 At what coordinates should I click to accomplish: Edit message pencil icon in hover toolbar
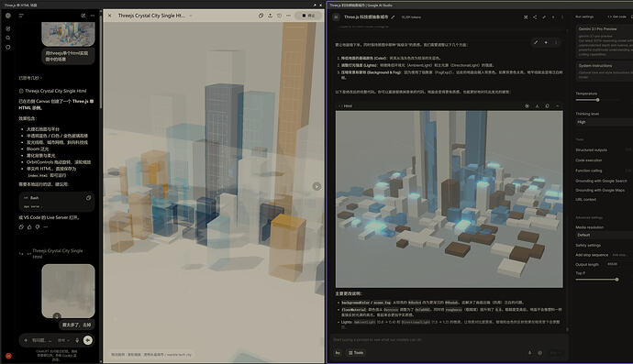(536, 42)
